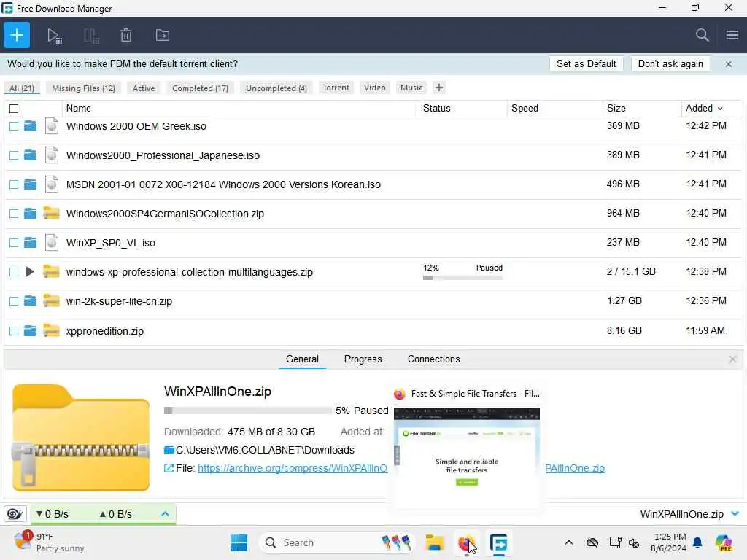
Task: Open folder of WinXP_SP0_VL.iso
Action: (x=30, y=243)
